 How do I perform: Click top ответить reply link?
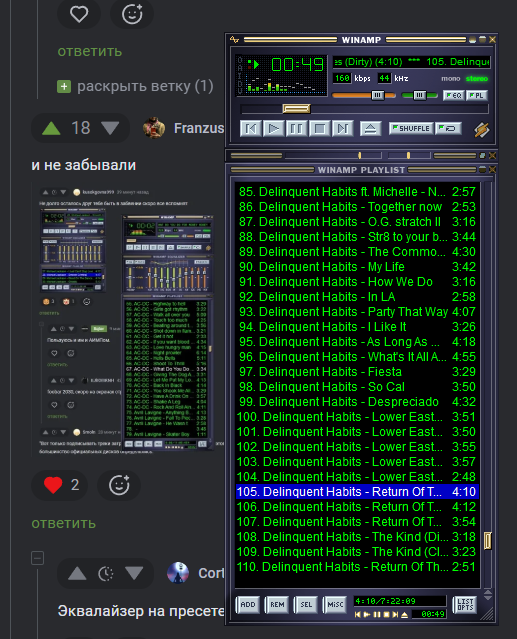click(90, 51)
